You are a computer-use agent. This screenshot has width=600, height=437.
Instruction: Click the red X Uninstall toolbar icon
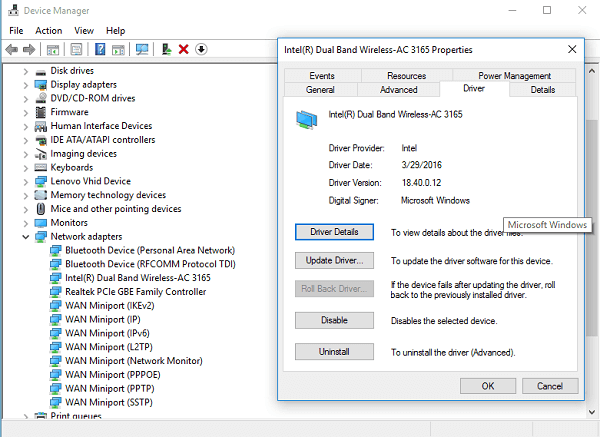(x=184, y=49)
